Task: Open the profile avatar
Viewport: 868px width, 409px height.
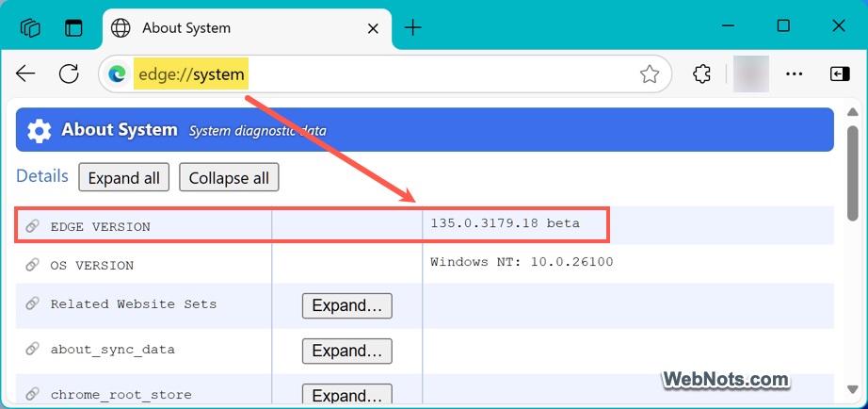Action: (750, 74)
